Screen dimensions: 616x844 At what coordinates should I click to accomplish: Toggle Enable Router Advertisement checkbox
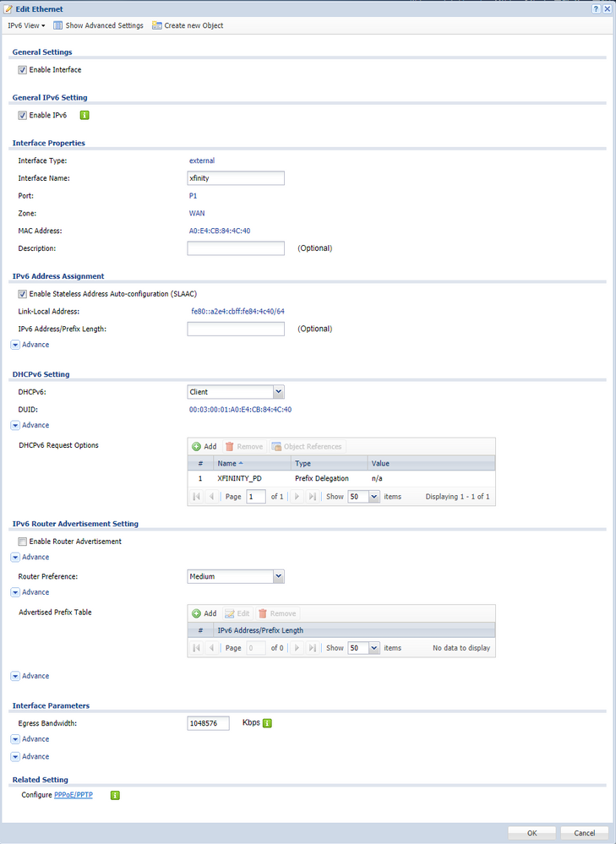click(x=23, y=542)
